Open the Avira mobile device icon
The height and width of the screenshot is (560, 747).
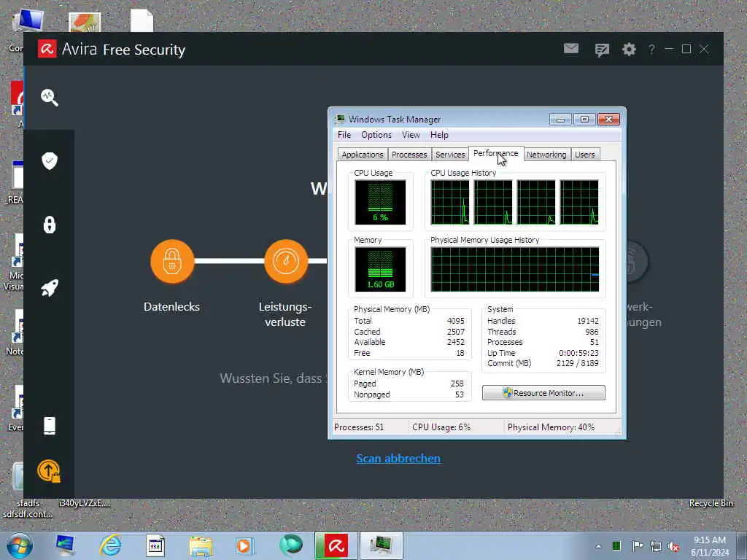50,426
